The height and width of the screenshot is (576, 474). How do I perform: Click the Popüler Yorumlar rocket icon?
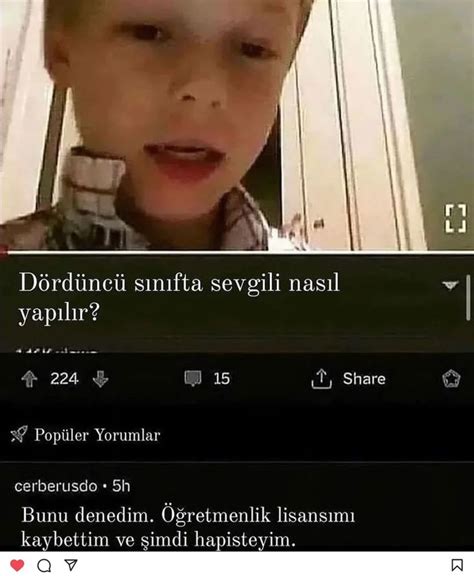pos(19,434)
